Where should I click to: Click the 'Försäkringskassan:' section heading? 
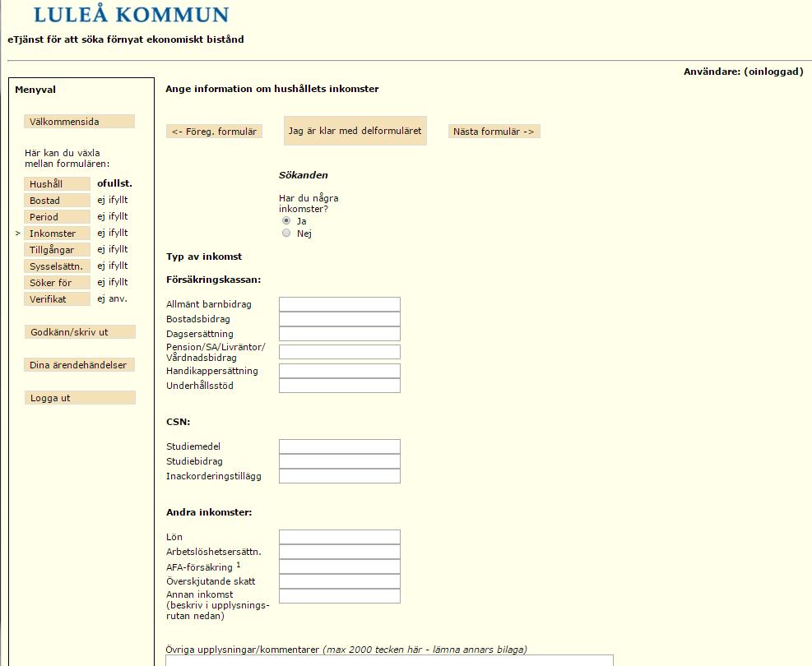click(213, 280)
